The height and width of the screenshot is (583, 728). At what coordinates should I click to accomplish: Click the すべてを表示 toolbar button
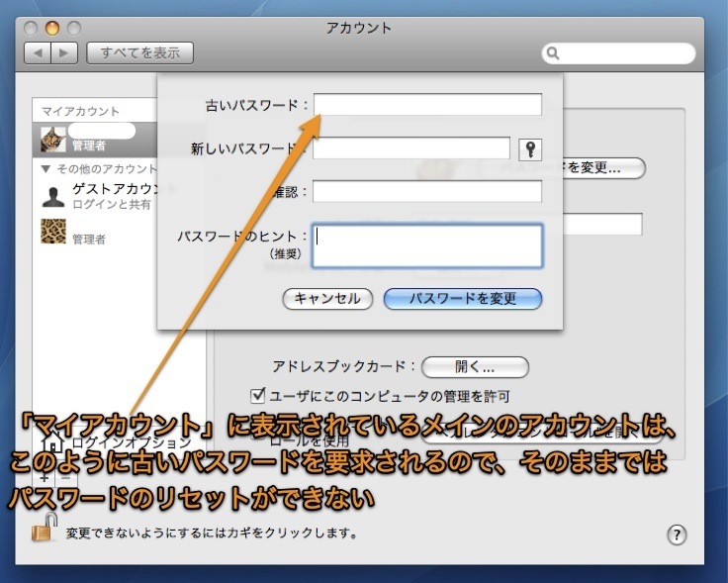(x=139, y=52)
